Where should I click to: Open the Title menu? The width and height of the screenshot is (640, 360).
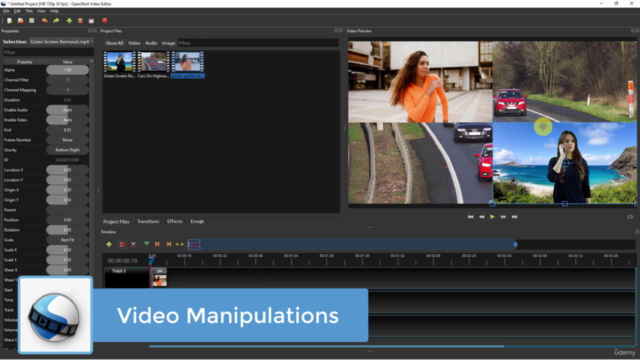29,11
